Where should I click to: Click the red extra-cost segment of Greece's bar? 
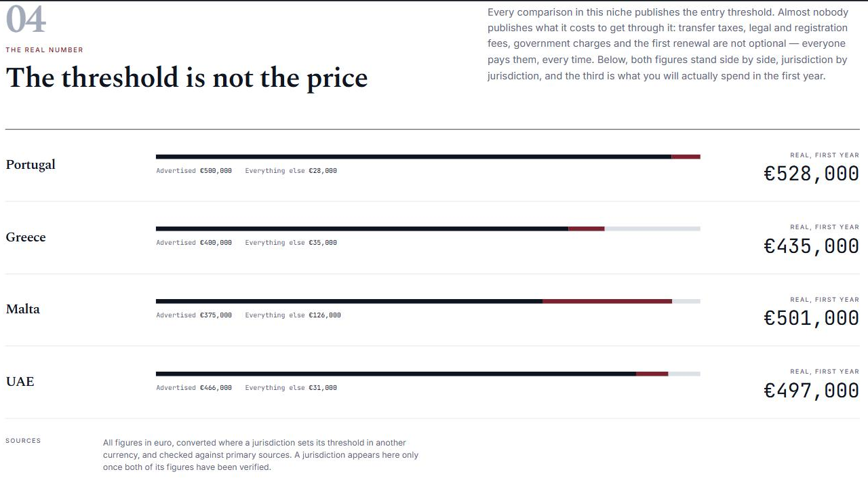[x=587, y=229]
